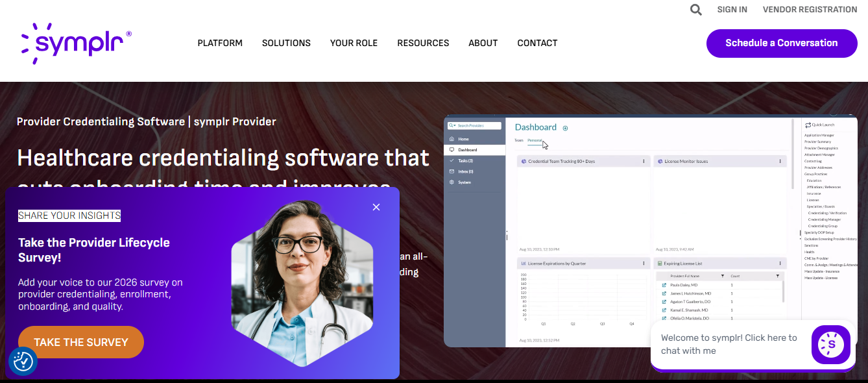Open Credentialing Manager in Quick Launch
Viewport: 868px width, 383px height.
(825, 219)
